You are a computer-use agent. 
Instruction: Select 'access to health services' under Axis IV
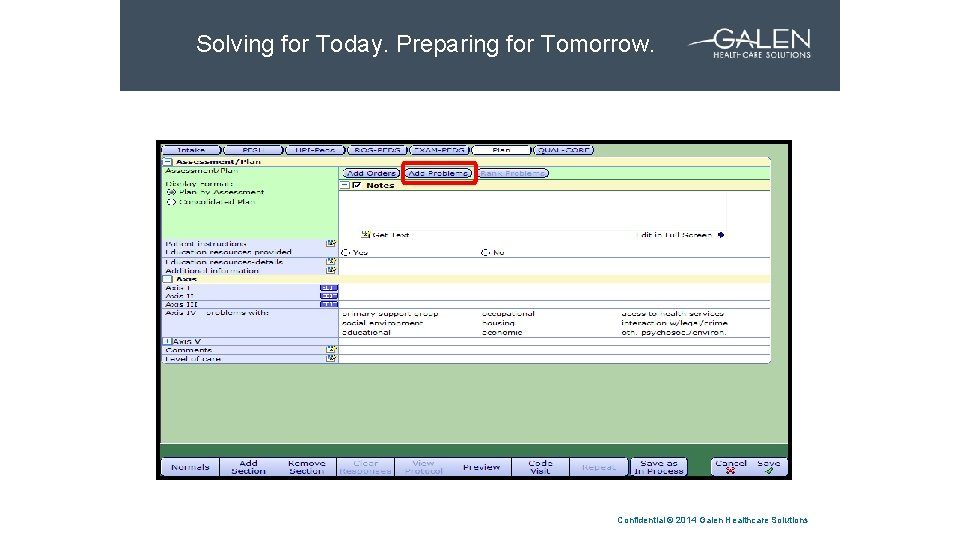coord(672,313)
